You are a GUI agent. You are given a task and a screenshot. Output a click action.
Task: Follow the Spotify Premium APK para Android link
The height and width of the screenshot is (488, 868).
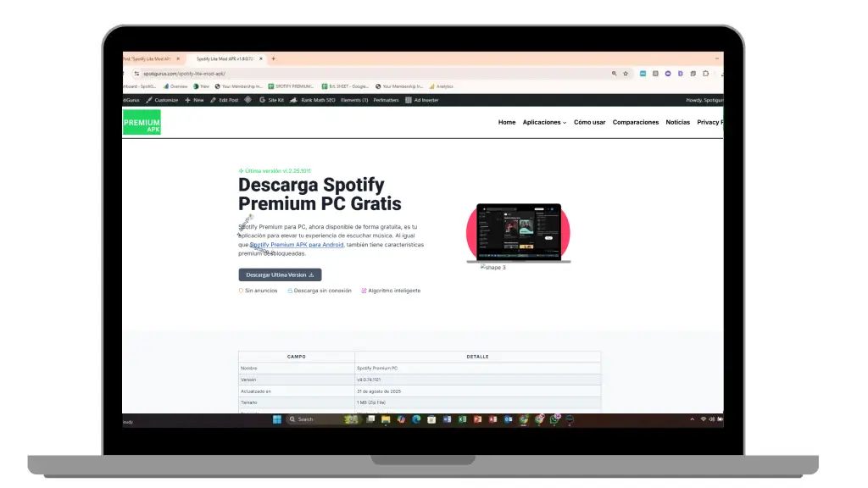[x=297, y=245]
